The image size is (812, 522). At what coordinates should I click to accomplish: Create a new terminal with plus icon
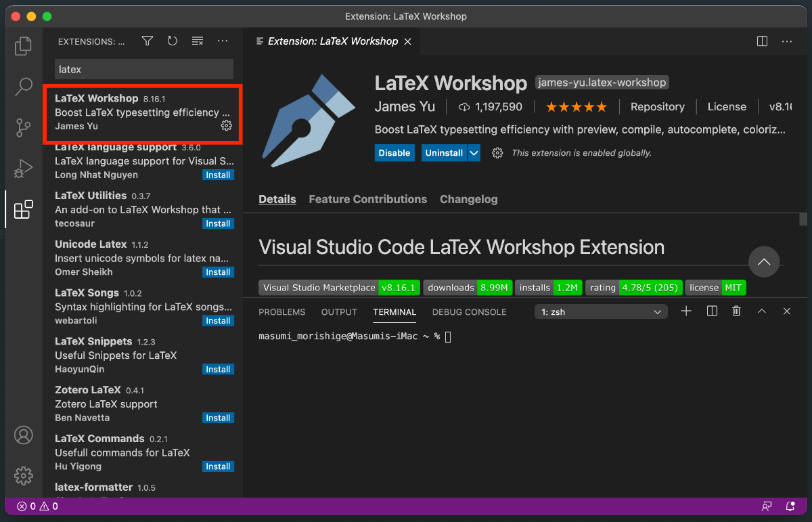pyautogui.click(x=686, y=311)
